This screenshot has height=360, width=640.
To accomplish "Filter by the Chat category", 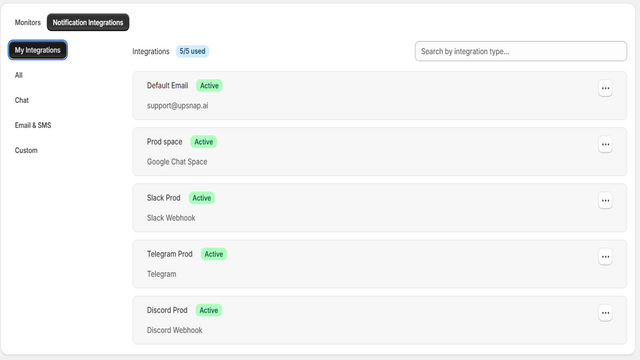I will coord(22,100).
